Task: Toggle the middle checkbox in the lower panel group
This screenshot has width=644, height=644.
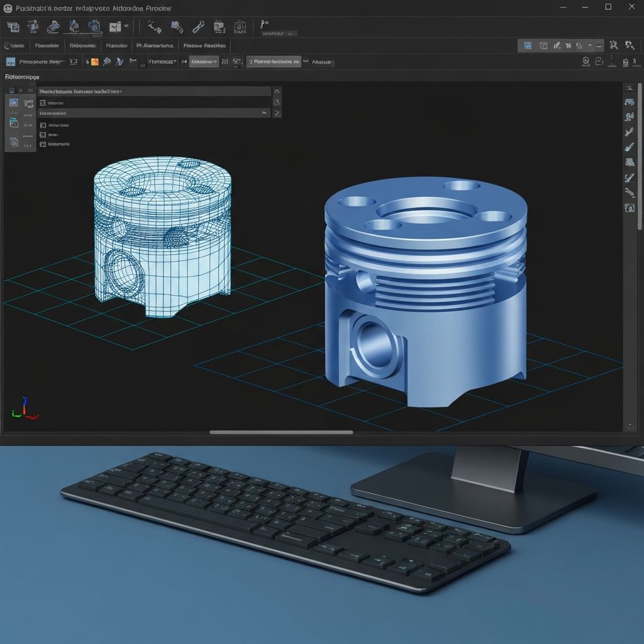Action: 43,135
